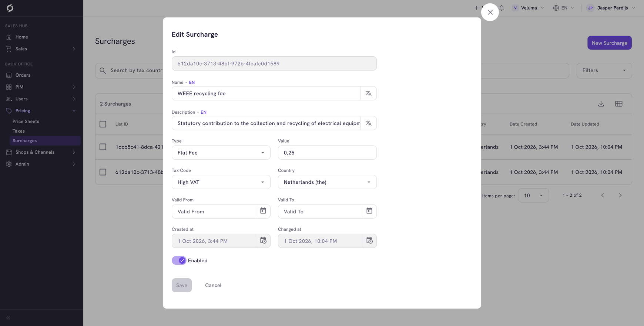Viewport: 644px width, 326px height.
Task: Click the disabled Save button
Action: tap(182, 285)
